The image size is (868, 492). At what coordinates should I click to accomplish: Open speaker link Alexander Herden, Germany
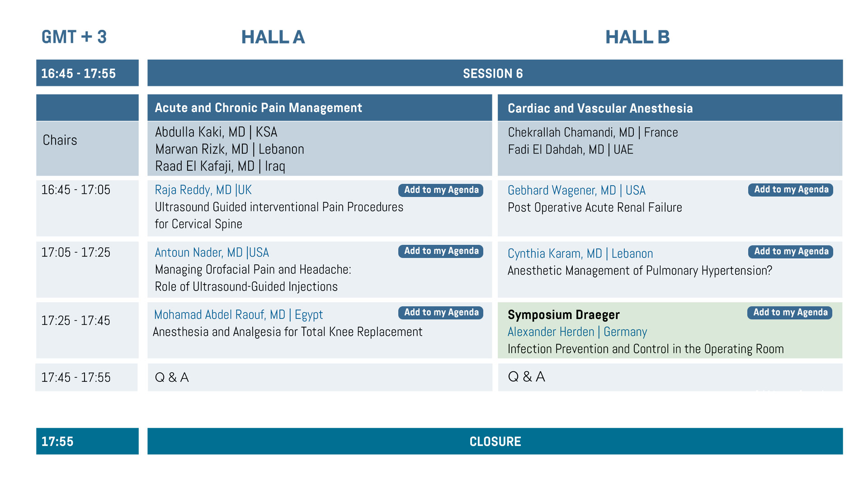pos(577,332)
